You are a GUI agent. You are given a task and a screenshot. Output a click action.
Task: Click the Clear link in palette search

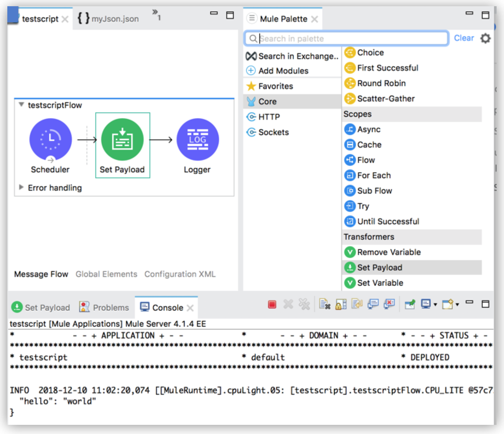point(464,38)
